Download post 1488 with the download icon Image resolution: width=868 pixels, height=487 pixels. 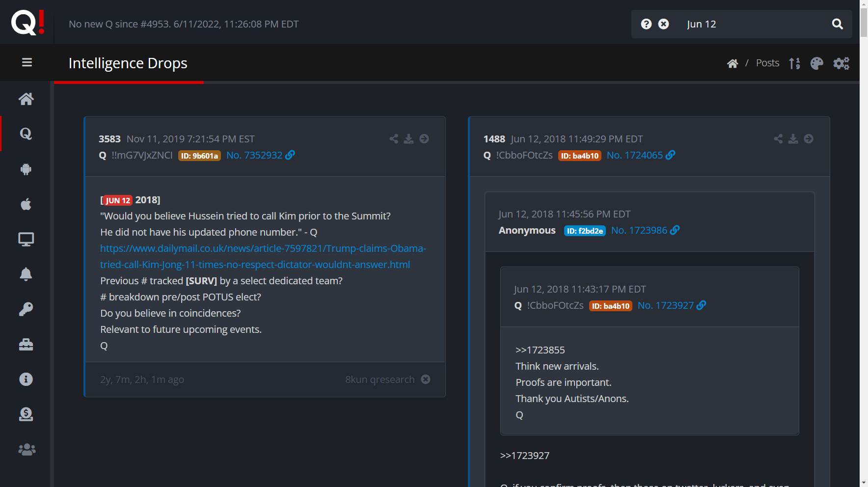pos(793,139)
